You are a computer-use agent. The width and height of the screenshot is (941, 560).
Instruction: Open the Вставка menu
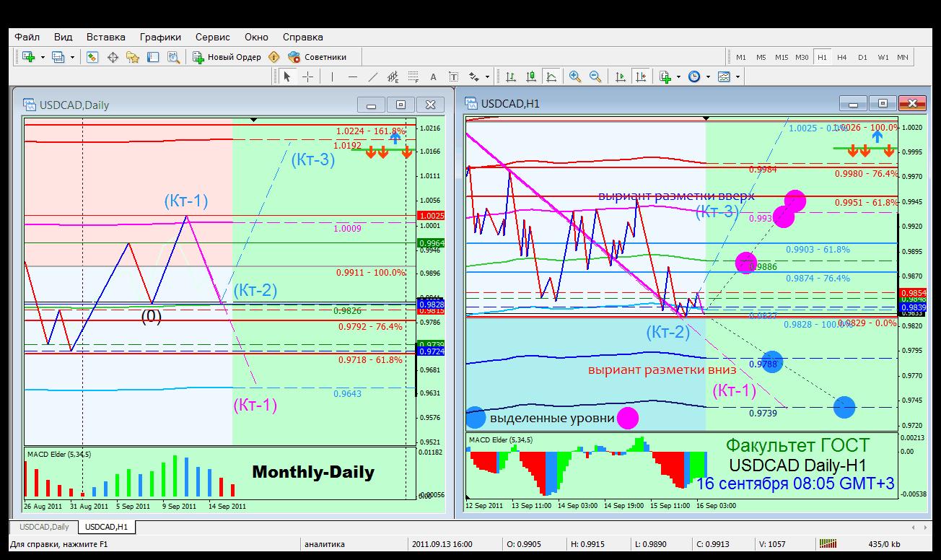tap(106, 37)
